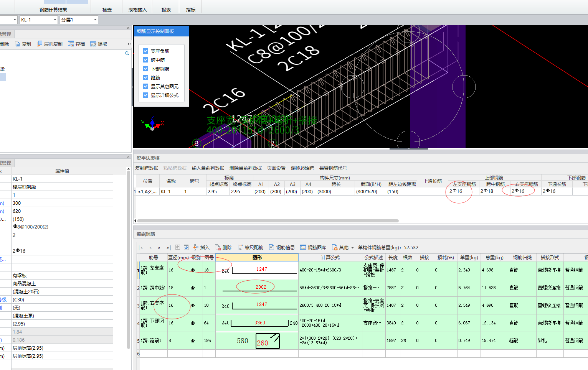Click 调换起始跨 (swap start span) button
The image size is (588, 370).
point(302,168)
